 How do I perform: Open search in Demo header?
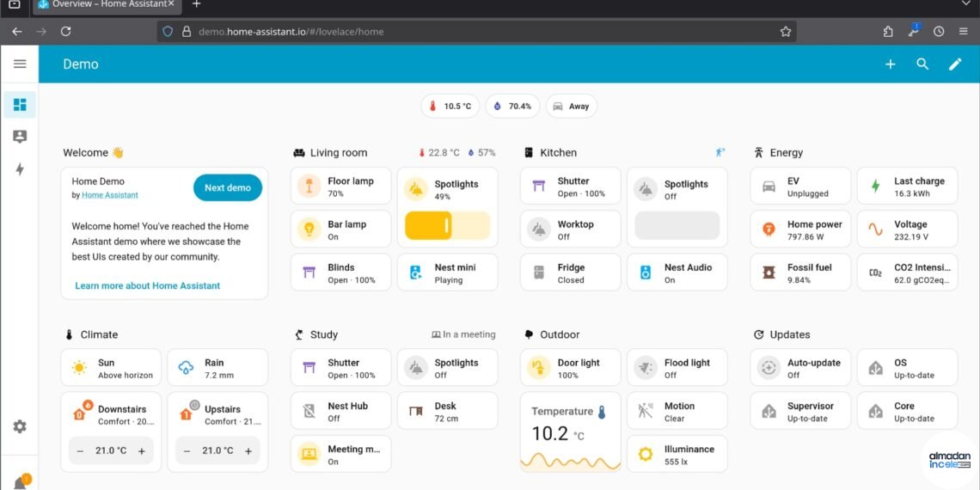click(922, 64)
